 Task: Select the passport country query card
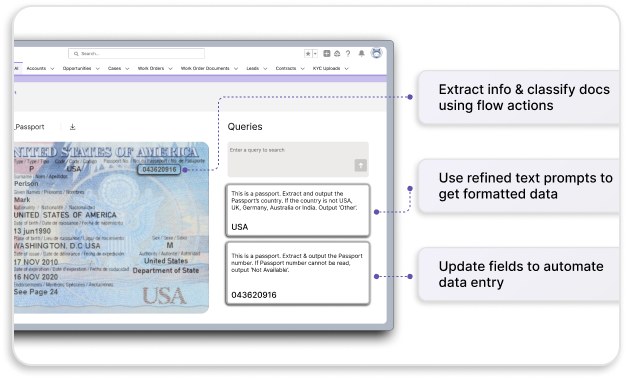point(298,210)
